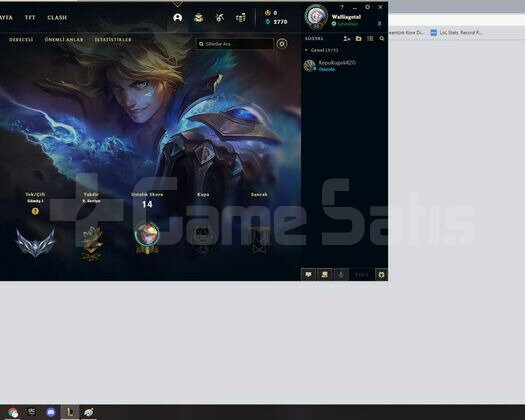Click the chat bubble icon at bottom
This screenshot has height=420, width=525.
(x=308, y=275)
